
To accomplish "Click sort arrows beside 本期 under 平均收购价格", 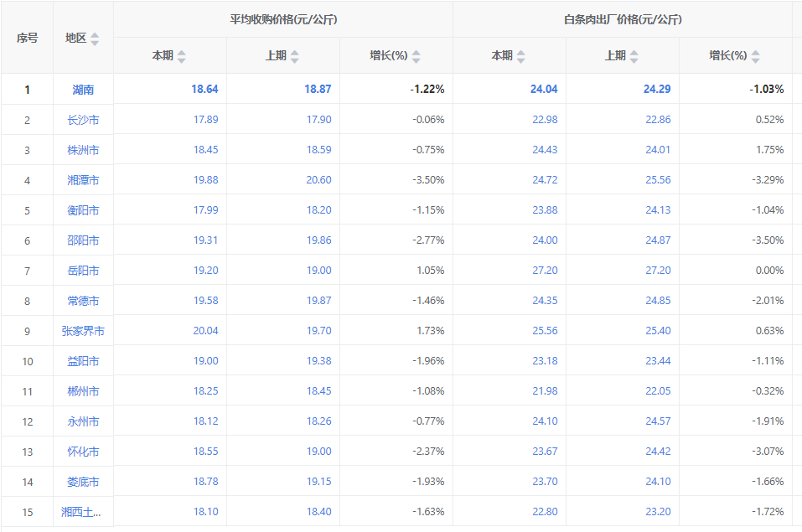I will [x=182, y=56].
